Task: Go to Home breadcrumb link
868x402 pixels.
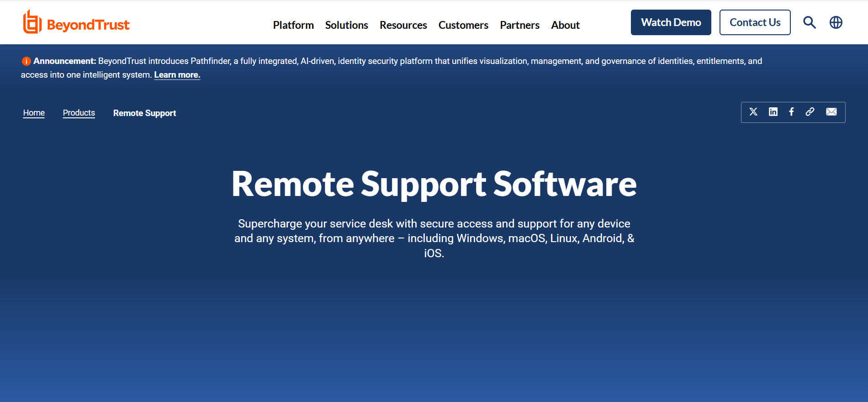Action: (34, 113)
